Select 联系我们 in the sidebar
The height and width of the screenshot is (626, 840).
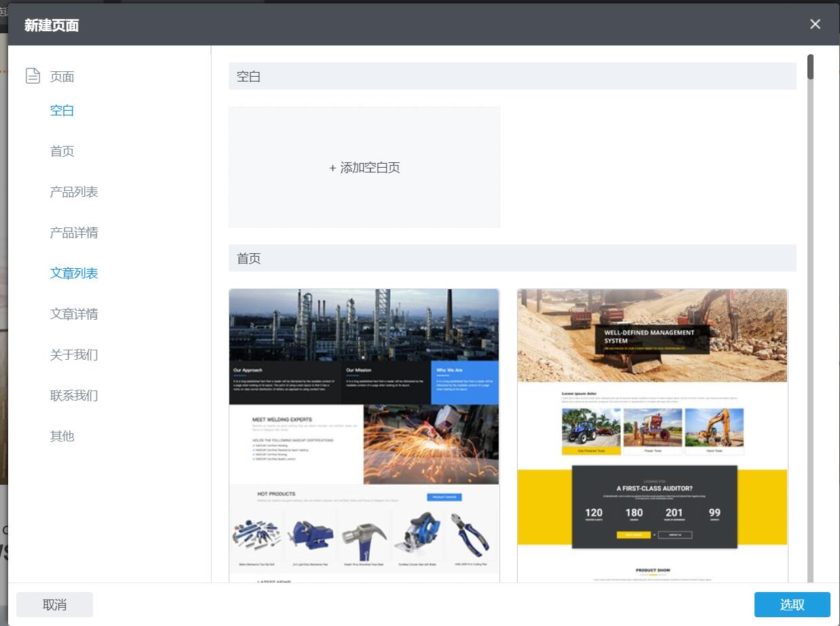tap(74, 396)
